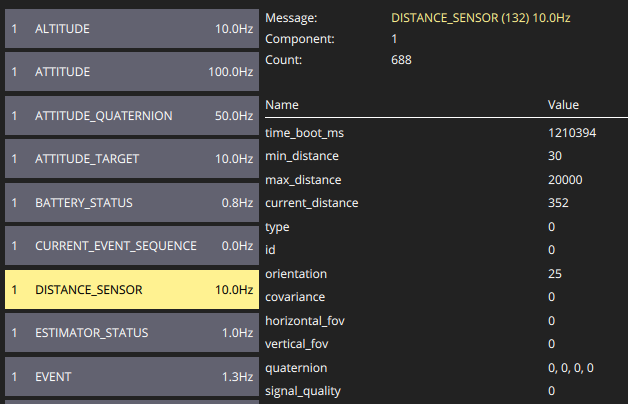628x404 pixels.
Task: Open the ESTIMATOR_STATUS message
Action: click(132, 333)
